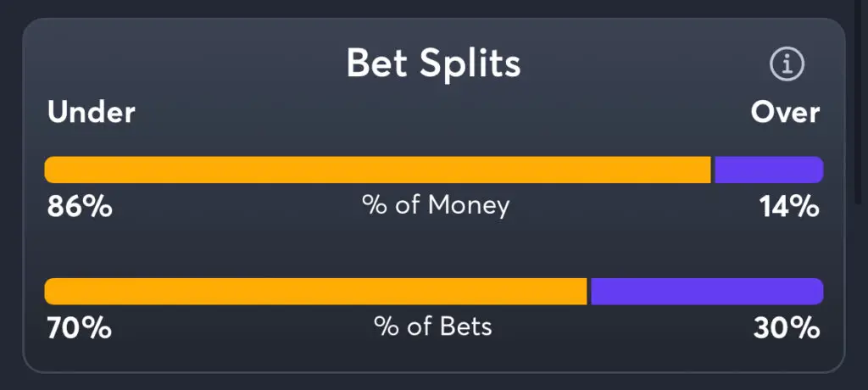
Task: Click the 70% bets value
Action: pyautogui.click(x=79, y=327)
